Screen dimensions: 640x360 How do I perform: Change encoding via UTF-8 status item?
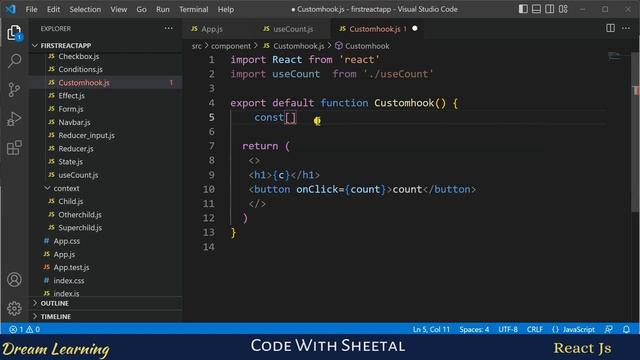[508, 329]
